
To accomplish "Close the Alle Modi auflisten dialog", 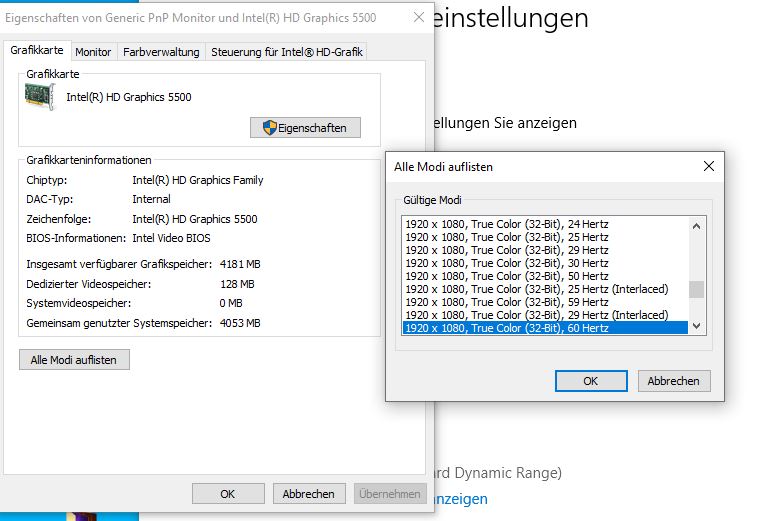I will (x=709, y=166).
